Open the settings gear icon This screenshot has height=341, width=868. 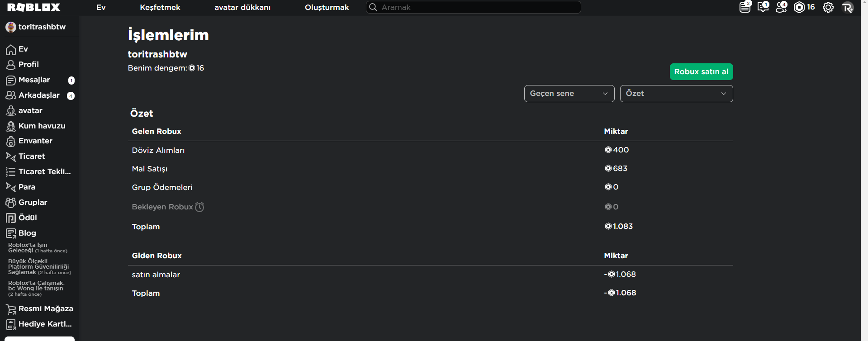pyautogui.click(x=828, y=7)
